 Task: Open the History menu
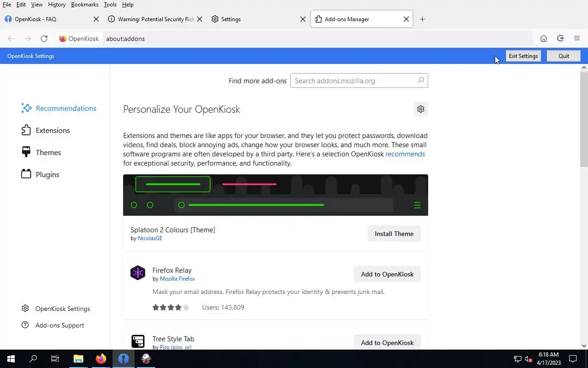[57, 5]
